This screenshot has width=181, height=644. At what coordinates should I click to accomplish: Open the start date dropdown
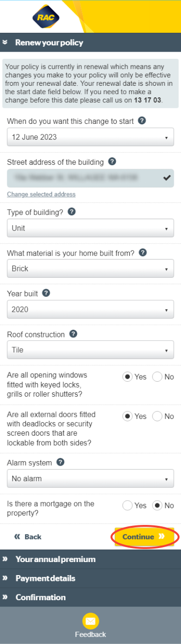90,137
